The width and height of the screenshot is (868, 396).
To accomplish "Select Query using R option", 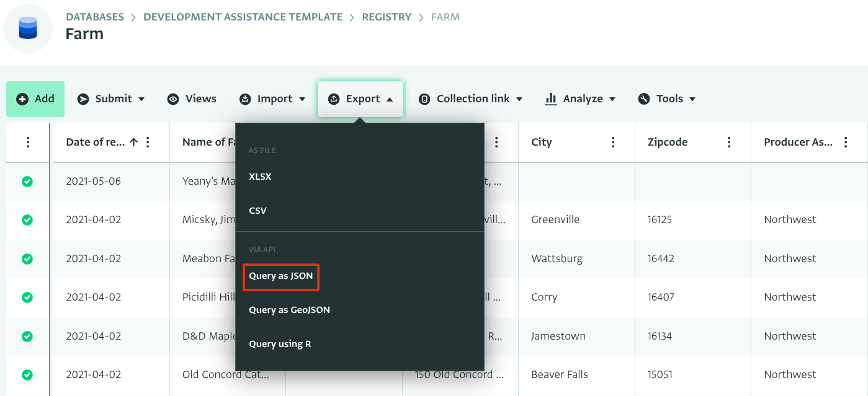I will click(280, 344).
